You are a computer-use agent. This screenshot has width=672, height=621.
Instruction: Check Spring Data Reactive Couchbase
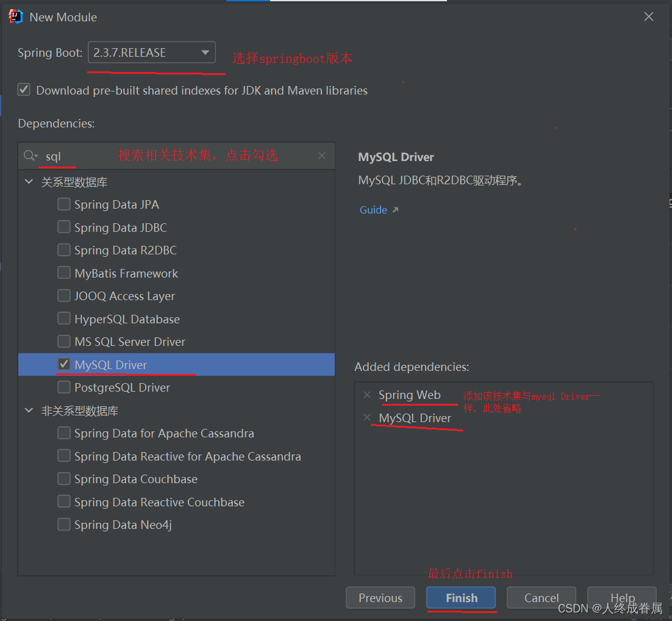[x=64, y=501]
